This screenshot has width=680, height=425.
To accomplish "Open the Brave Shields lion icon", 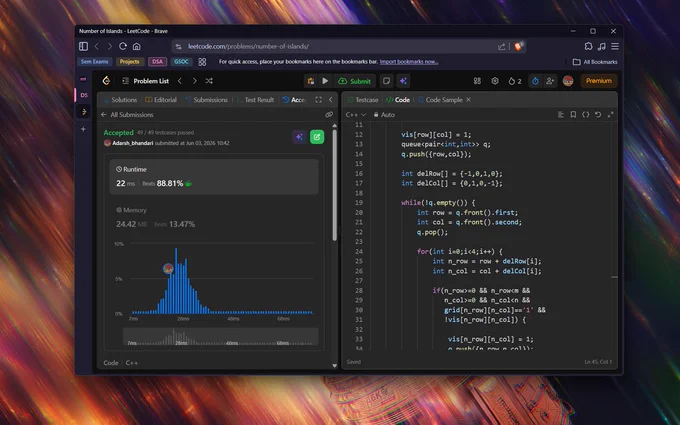I will 519,46.
